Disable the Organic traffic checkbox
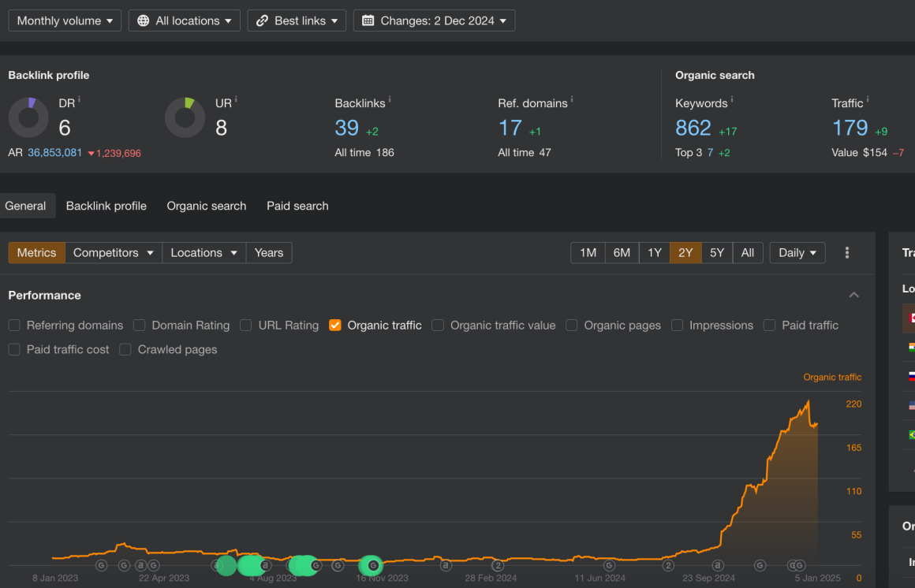Screen dimensions: 915x588 pyautogui.click(x=334, y=325)
